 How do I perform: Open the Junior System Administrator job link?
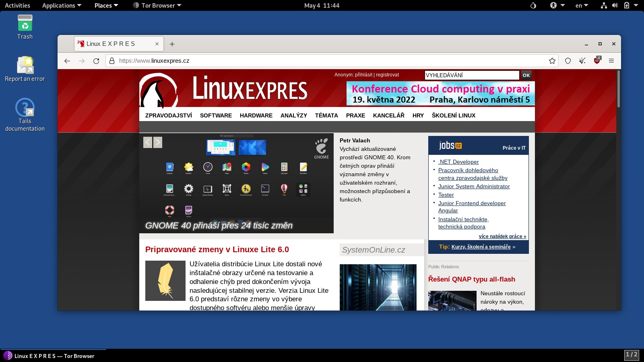pyautogui.click(x=474, y=186)
